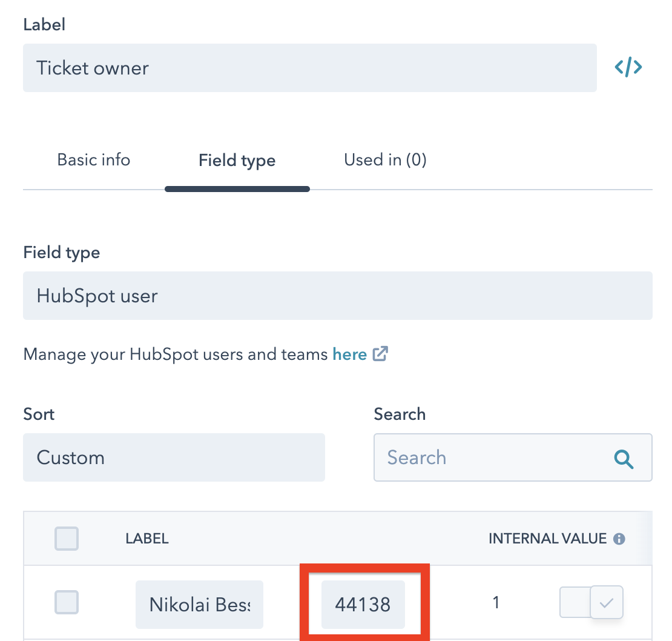Screen dimensions: 672x641
Task: Click the 44138 internal value field
Action: click(363, 604)
